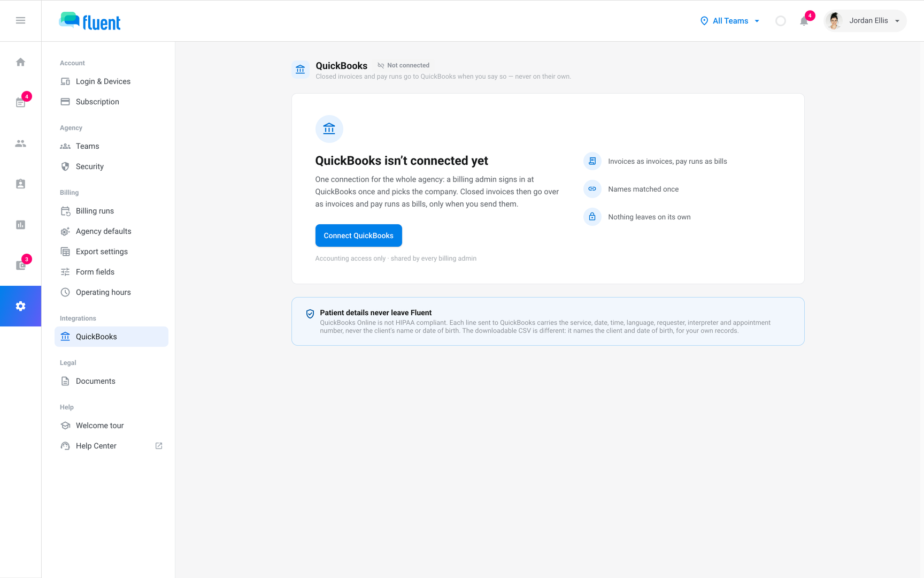Click "Invoices as invoices, pay runs as bills"
This screenshot has width=924, height=578.
point(667,161)
